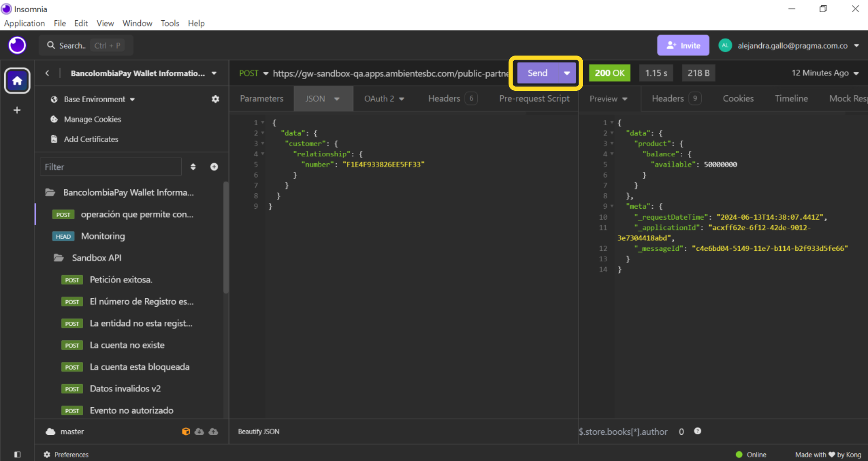Image resolution: width=868 pixels, height=461 pixels.
Task: Open the View menu
Action: click(105, 23)
